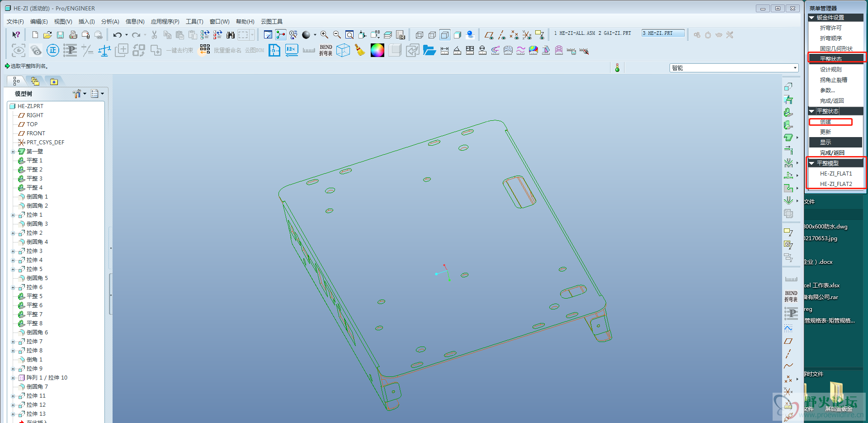Expand the 拉伸 1 tree node
This screenshot has height=423, width=868.
tap(13, 215)
